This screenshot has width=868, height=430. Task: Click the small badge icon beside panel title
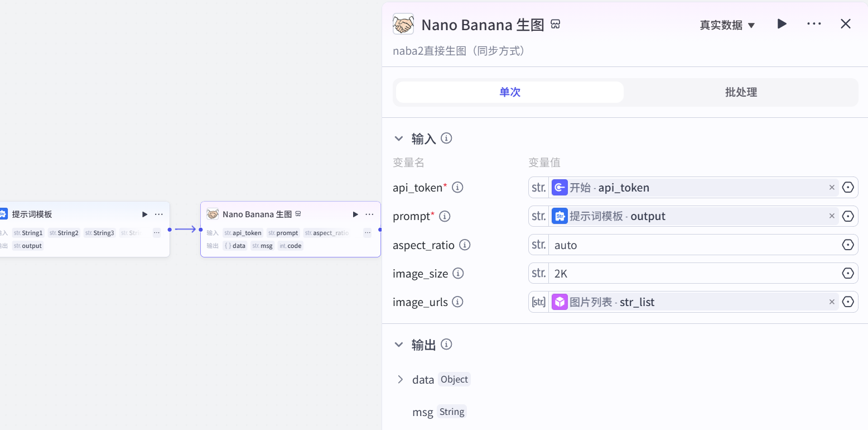[555, 24]
